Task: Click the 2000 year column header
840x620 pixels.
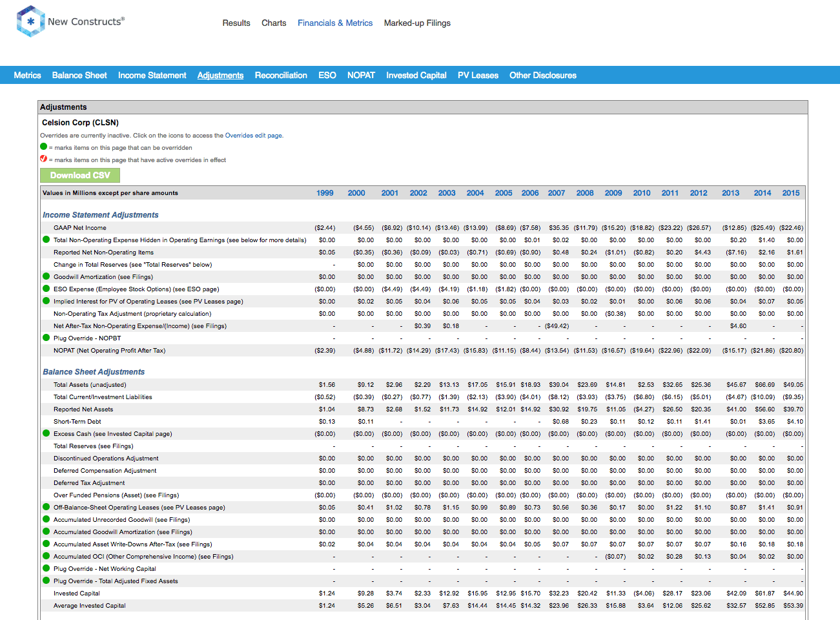Action: tap(356, 193)
